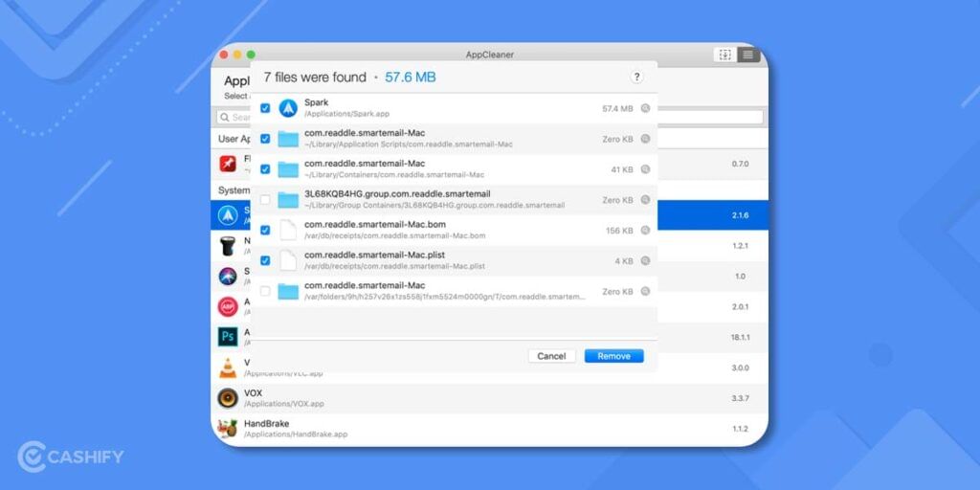Click the red AdBlock-style icon in app list
This screenshot has width=980, height=490.
(x=228, y=306)
